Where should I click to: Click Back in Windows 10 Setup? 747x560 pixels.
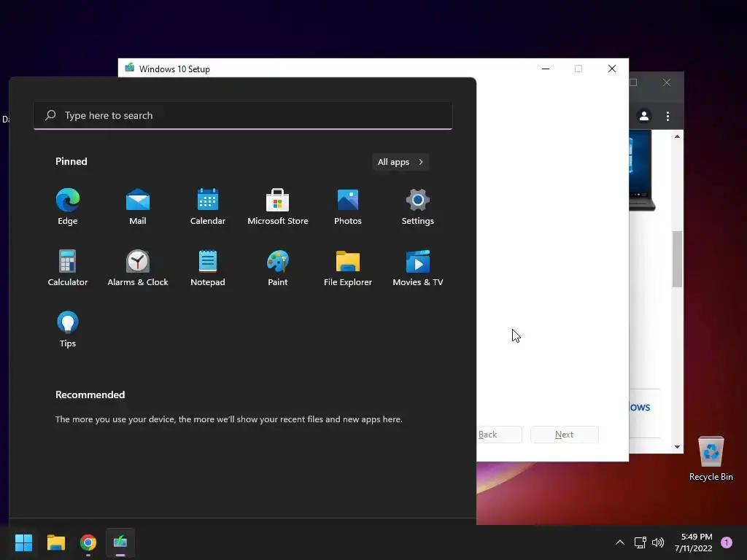click(x=499, y=435)
